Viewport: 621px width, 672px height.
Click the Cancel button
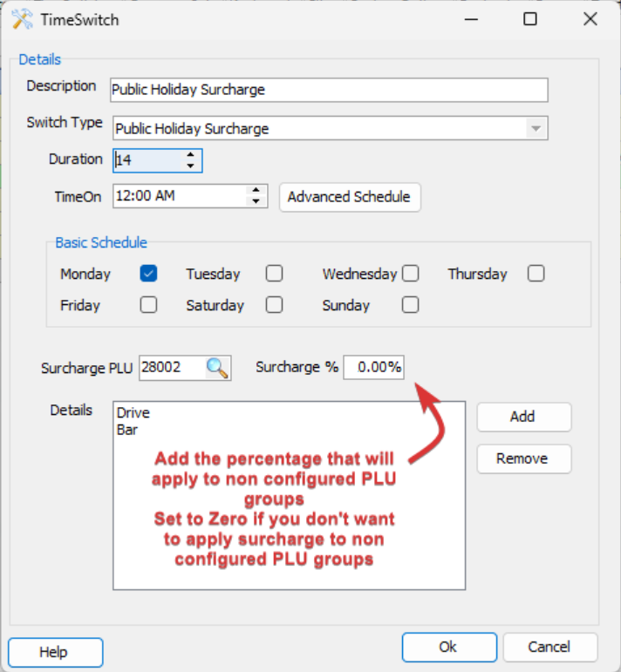tap(549, 647)
